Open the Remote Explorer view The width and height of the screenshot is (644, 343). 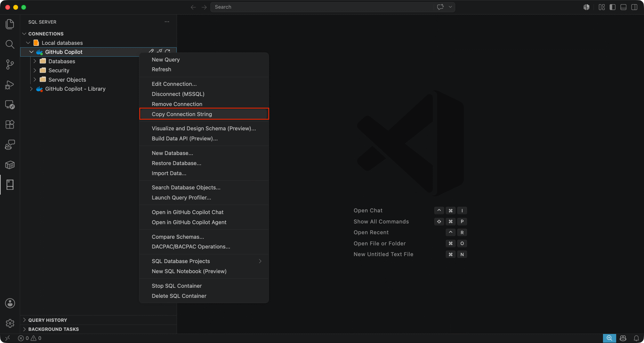coord(10,105)
